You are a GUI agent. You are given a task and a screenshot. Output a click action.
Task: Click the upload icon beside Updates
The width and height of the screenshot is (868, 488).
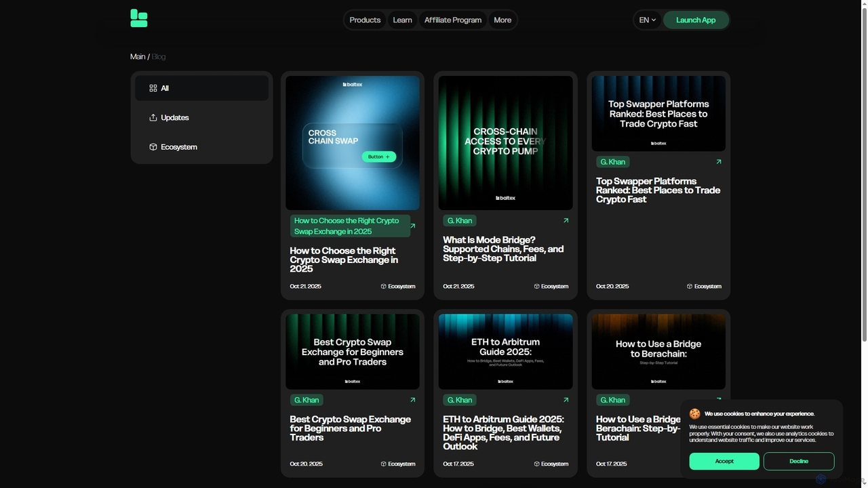pyautogui.click(x=153, y=117)
